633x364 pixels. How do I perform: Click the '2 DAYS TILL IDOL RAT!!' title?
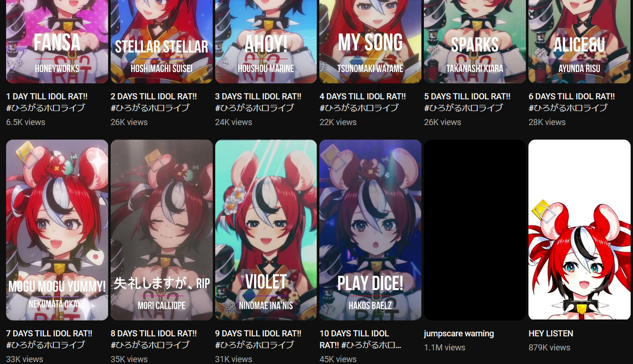pyautogui.click(x=154, y=102)
